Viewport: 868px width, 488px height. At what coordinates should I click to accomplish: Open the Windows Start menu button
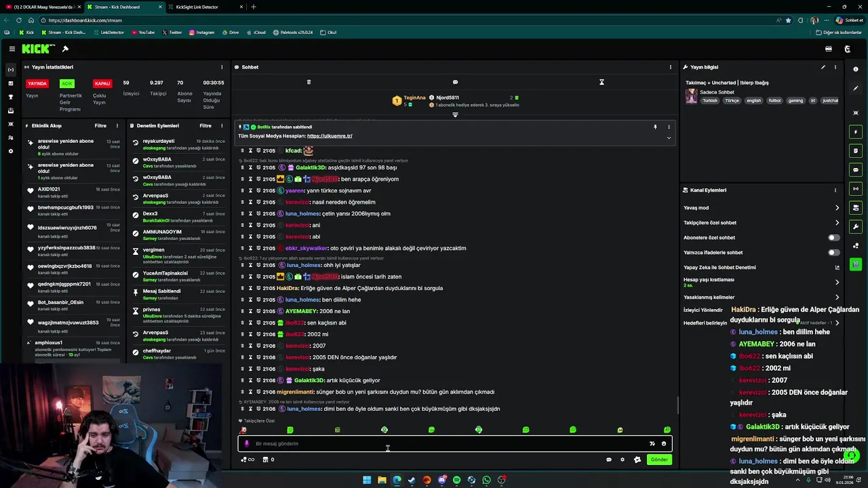[367, 480]
